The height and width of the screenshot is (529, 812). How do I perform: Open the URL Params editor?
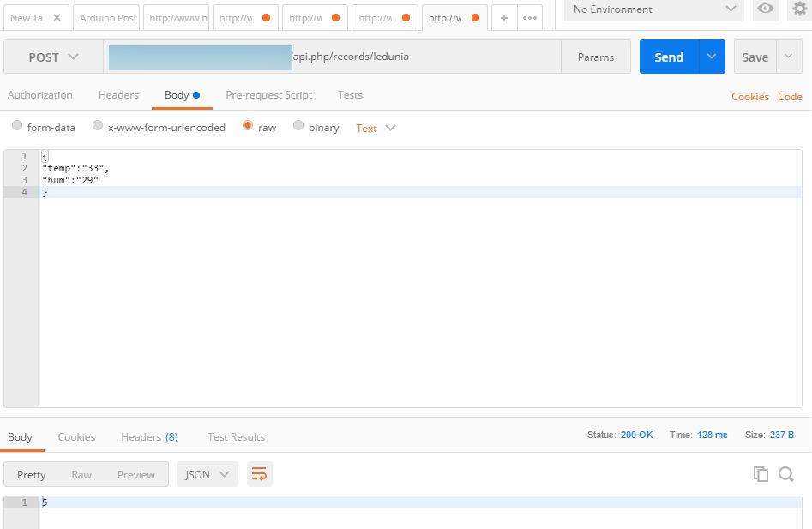(596, 57)
